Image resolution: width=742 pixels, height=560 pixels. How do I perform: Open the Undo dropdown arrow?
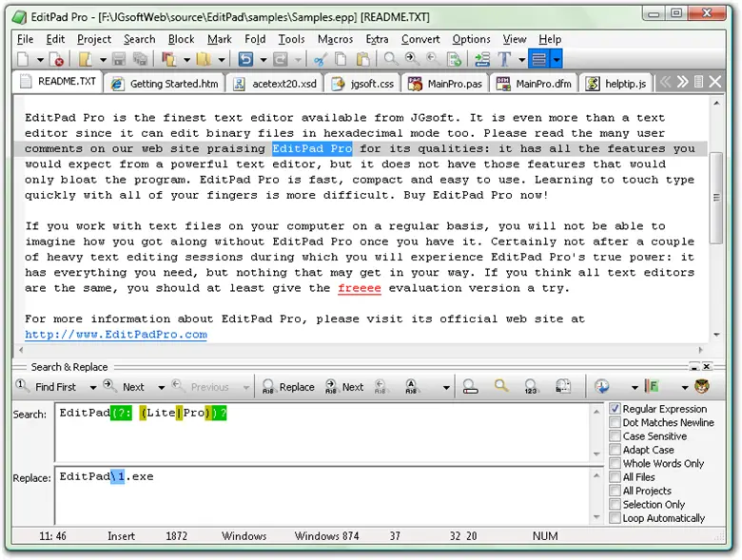point(264,60)
